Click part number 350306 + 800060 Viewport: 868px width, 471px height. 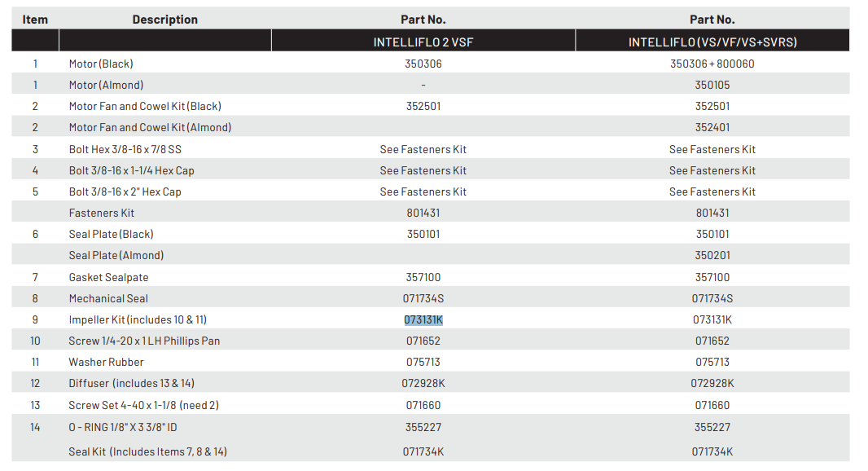pyautogui.click(x=712, y=64)
